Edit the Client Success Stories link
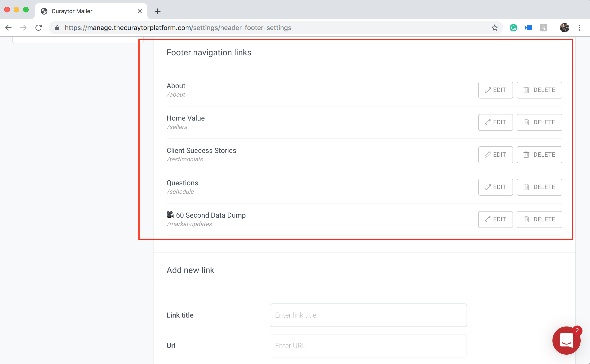This screenshot has height=364, width=590. pos(495,155)
